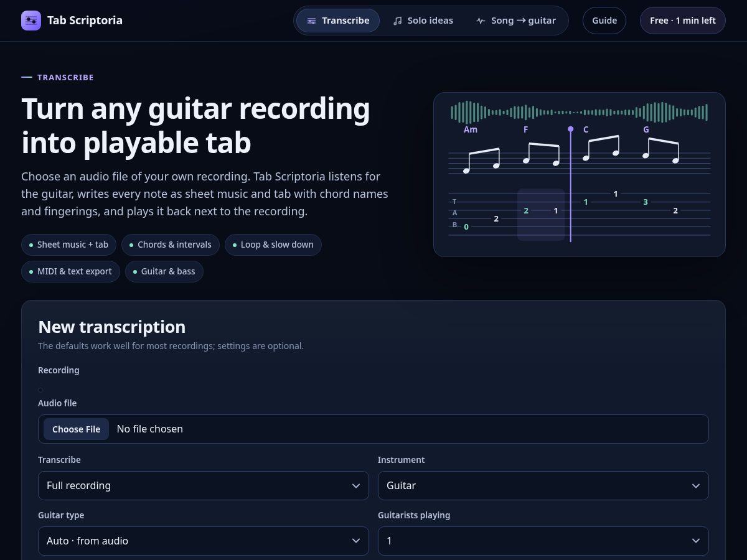This screenshot has height=560, width=747.
Task: Click the Choose File button
Action: tap(76, 429)
